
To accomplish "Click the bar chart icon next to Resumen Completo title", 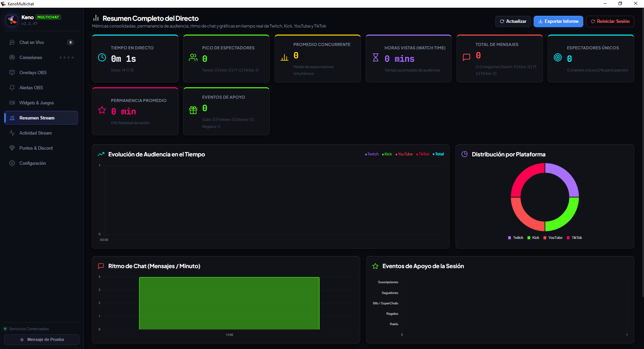I will (96, 18).
